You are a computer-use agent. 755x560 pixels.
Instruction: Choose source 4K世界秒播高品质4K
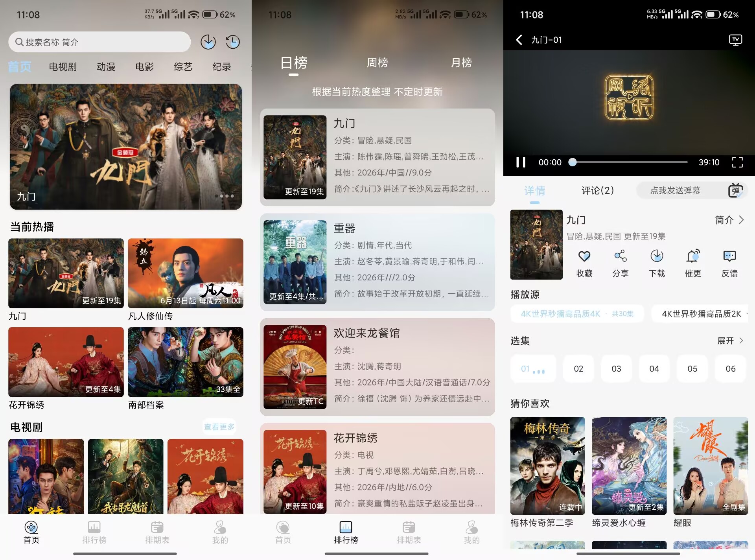577,314
